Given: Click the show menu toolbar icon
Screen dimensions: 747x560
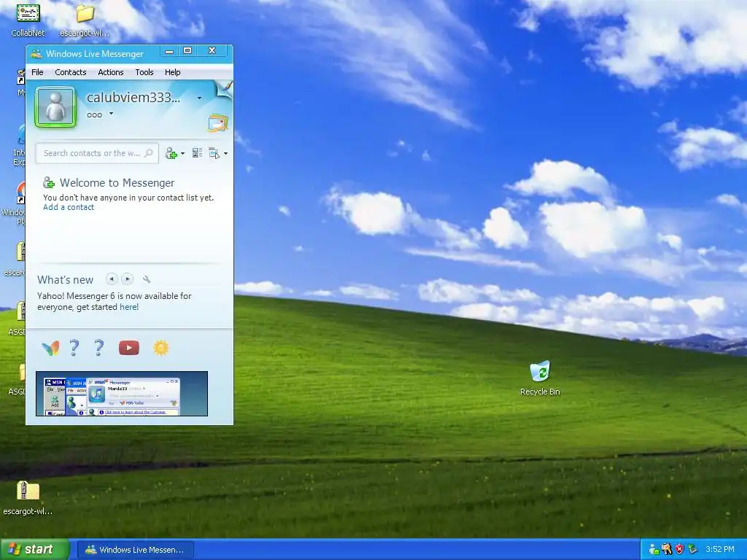Looking at the screenshot, I should 214,153.
